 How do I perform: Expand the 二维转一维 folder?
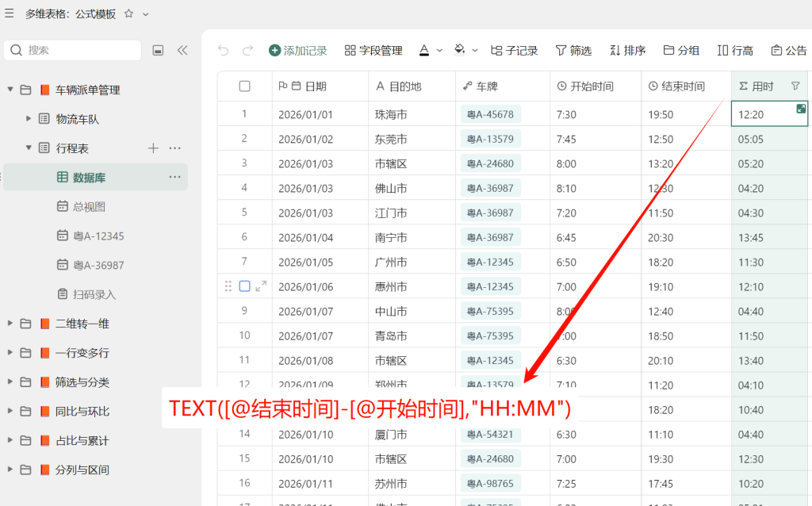tap(10, 323)
